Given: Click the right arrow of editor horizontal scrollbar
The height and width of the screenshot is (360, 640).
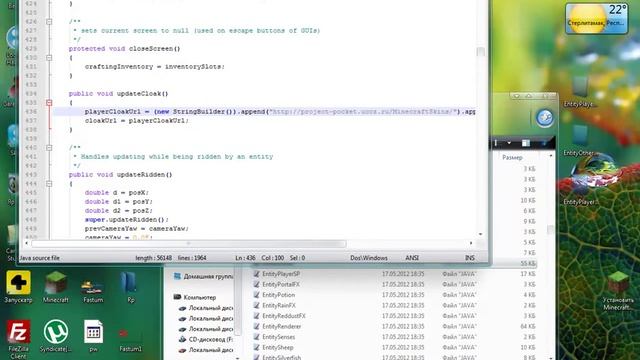Looking at the screenshot, I should click(471, 244).
